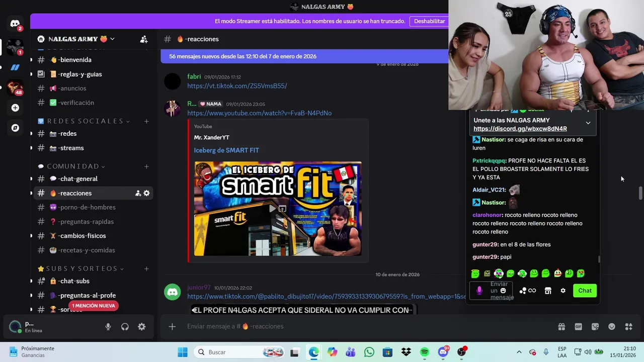Open Discord user settings gear
644x362 pixels.
(142, 327)
